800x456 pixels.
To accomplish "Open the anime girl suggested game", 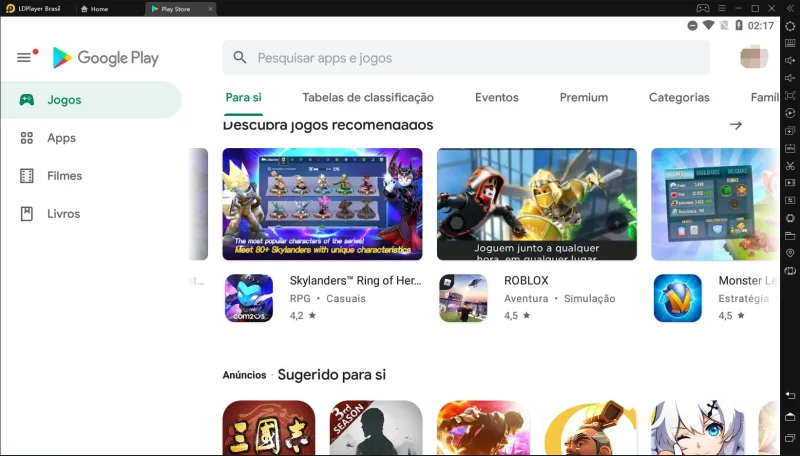I will 697,428.
